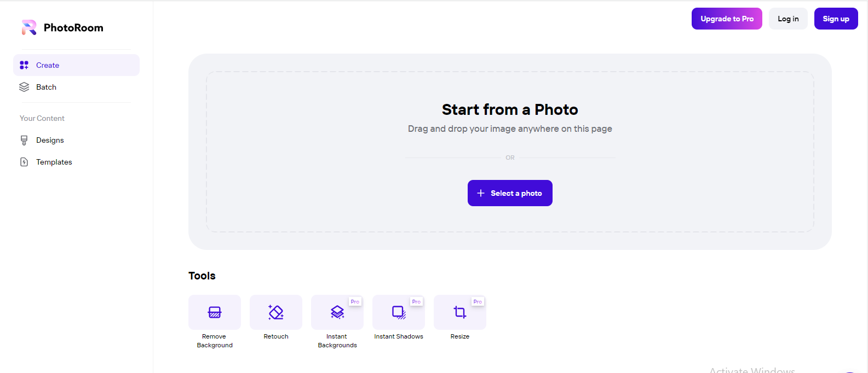The image size is (868, 373).
Task: Open Designs under Your Content
Action: 50,140
